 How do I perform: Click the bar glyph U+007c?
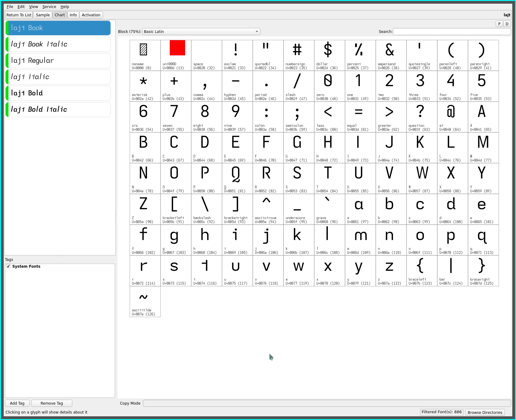tap(453, 271)
